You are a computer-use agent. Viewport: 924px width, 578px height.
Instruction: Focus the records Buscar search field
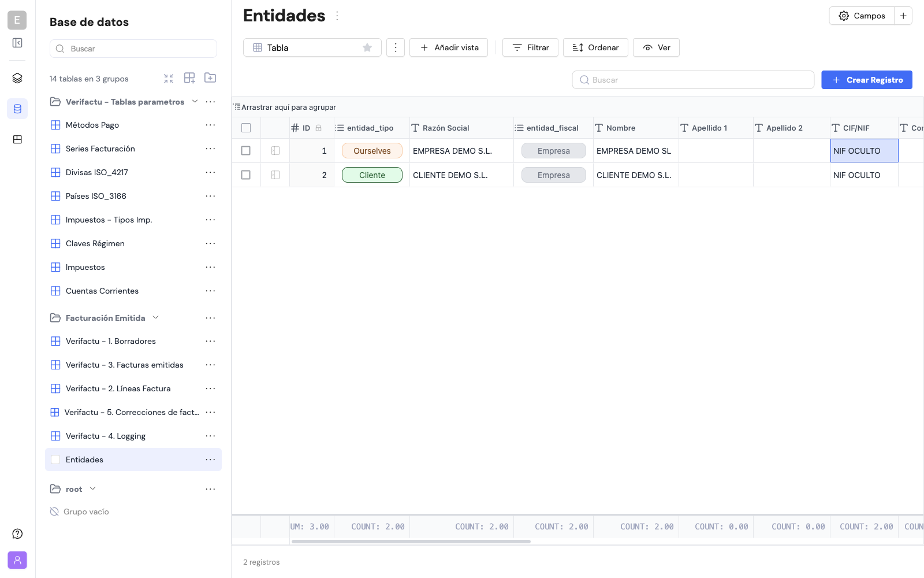[x=693, y=80]
